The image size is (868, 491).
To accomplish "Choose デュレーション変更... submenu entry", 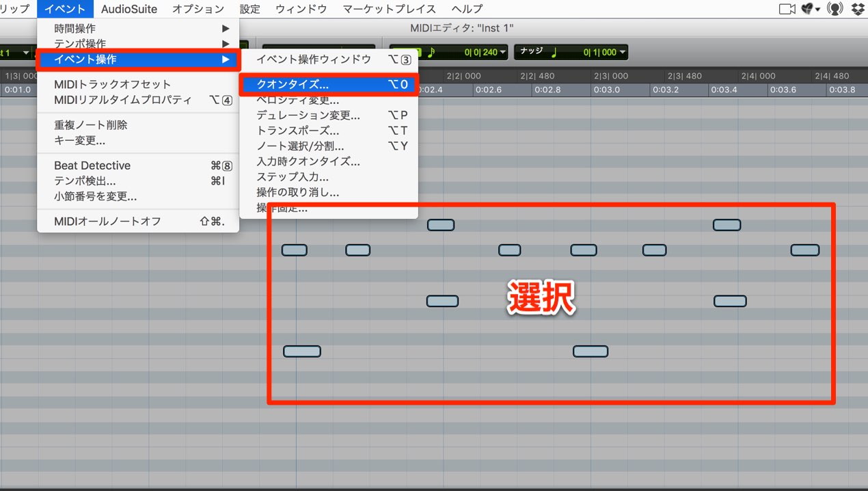I will point(329,116).
